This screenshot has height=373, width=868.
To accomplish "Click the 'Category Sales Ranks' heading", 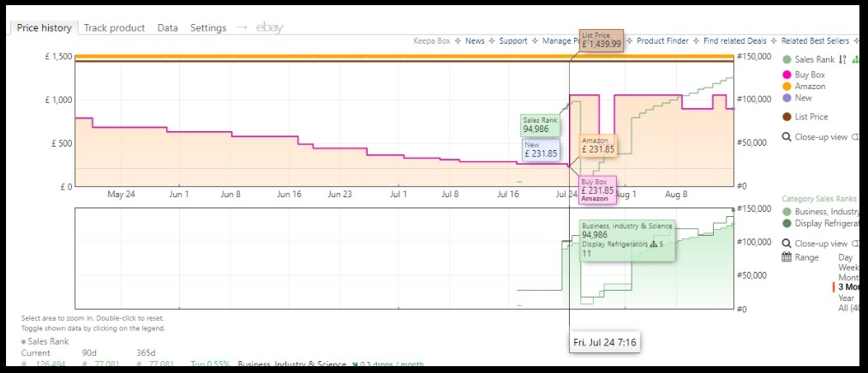I will [819, 199].
